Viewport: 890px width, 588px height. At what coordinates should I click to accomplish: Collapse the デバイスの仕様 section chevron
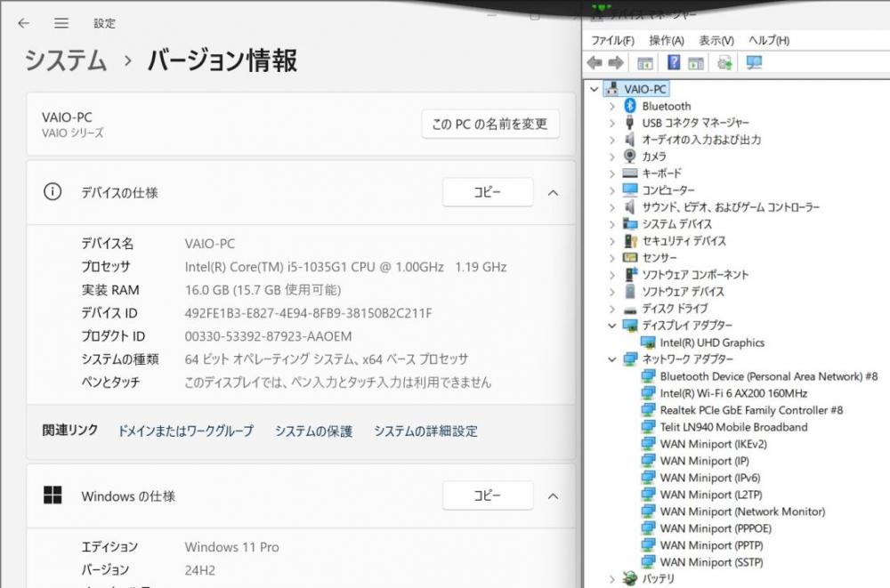point(553,193)
